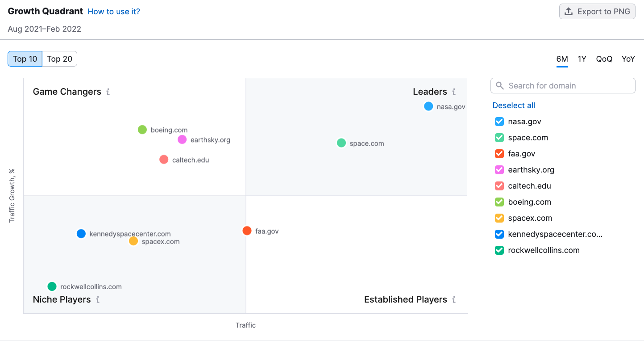Click the kennedyspacecenter.com chart label
The image size is (644, 341).
point(130,234)
